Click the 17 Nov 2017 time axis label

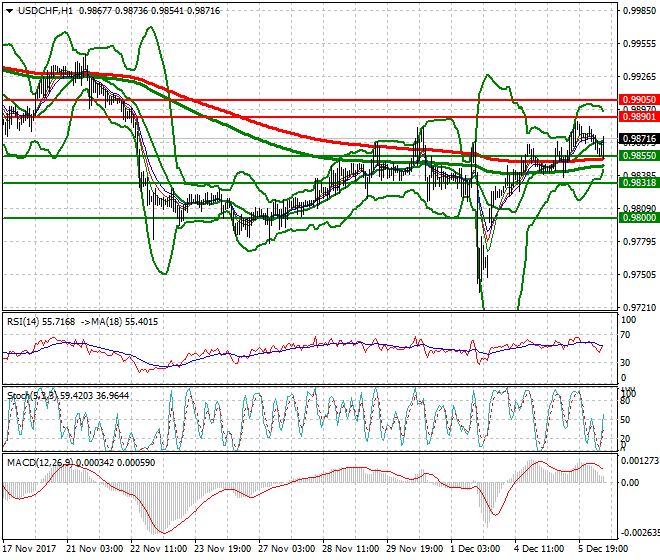pyautogui.click(x=30, y=550)
